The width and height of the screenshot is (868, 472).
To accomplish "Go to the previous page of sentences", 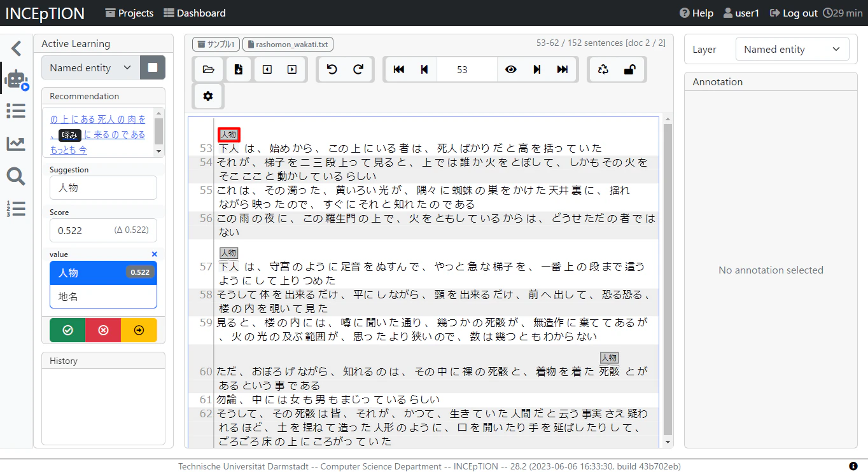I will 424,69.
